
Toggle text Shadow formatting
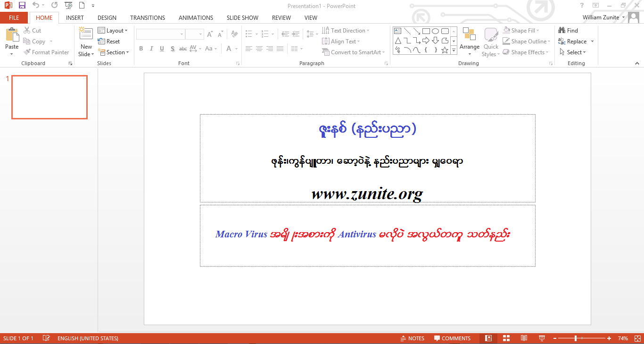tap(173, 49)
